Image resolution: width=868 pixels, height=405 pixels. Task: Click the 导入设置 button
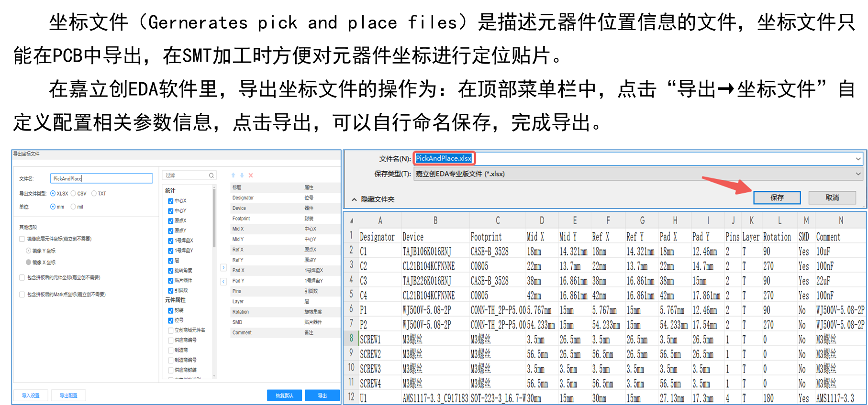pos(31,395)
